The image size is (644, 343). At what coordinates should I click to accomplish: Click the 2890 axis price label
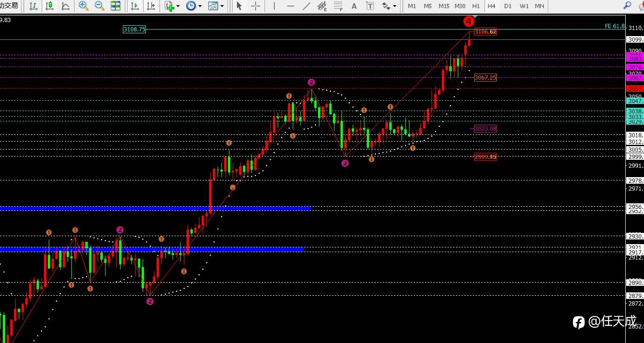pos(635,283)
